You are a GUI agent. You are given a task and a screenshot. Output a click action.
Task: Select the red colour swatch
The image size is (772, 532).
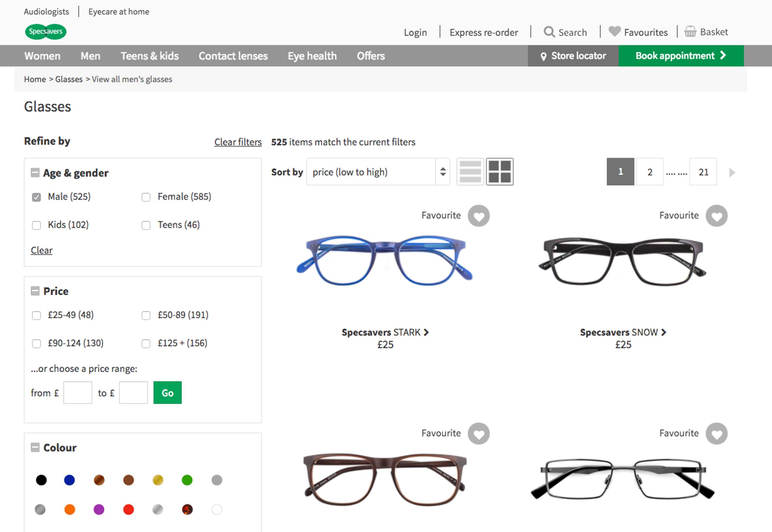click(x=128, y=509)
